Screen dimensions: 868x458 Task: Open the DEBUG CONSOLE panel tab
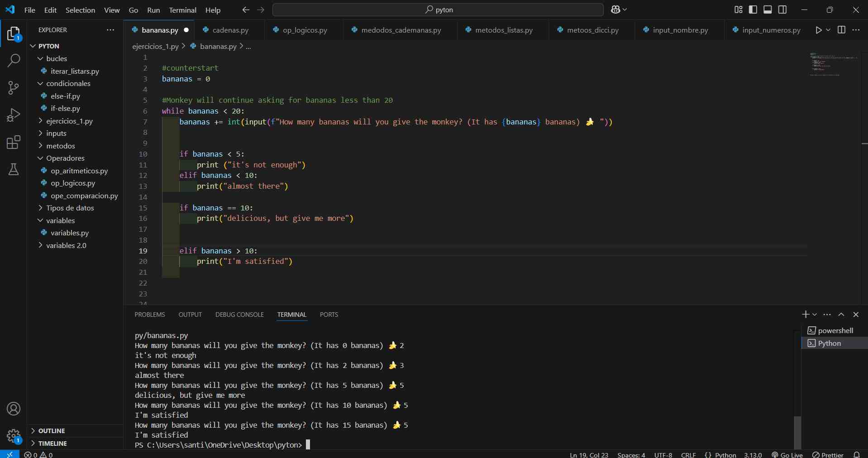239,315
